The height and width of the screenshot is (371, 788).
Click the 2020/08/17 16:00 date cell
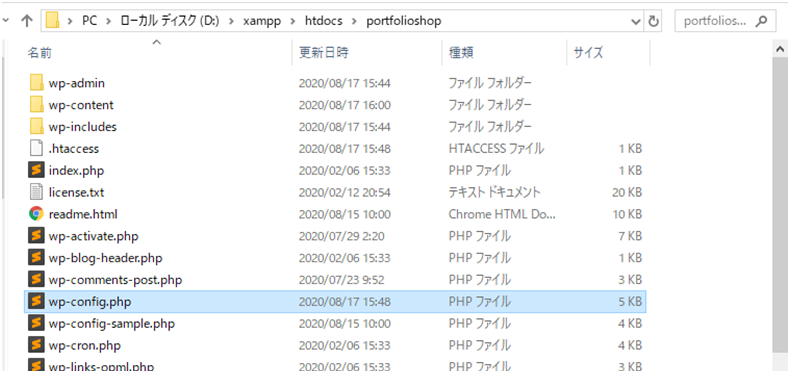tap(344, 105)
